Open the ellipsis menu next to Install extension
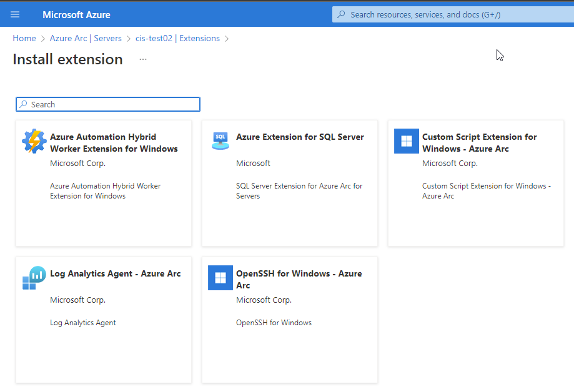 [143, 59]
